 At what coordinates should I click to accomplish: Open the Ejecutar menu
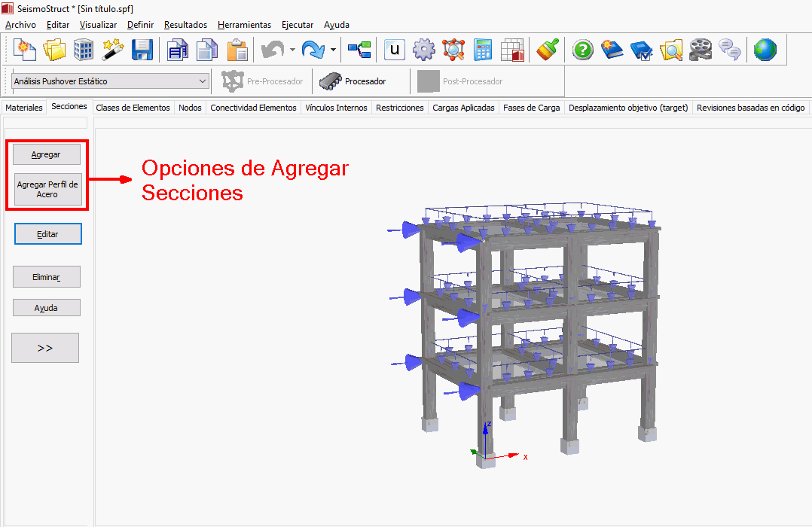click(298, 25)
